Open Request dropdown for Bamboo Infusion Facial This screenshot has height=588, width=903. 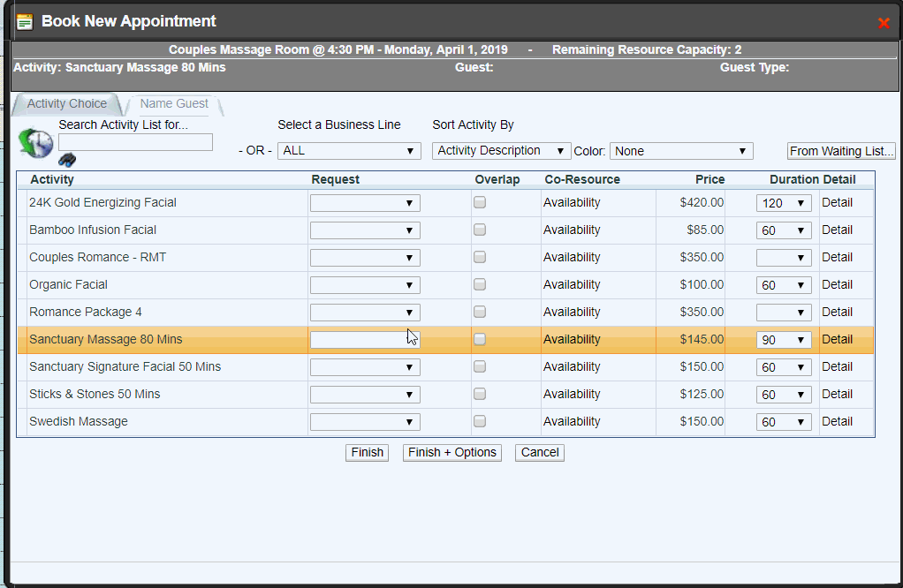[x=365, y=230]
